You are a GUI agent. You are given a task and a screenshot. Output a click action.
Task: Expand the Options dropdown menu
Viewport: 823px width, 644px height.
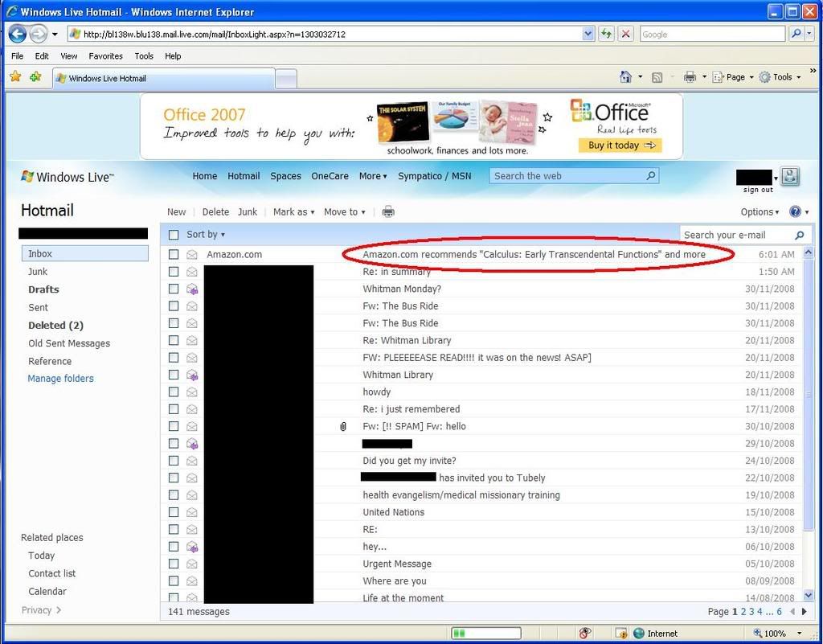760,212
